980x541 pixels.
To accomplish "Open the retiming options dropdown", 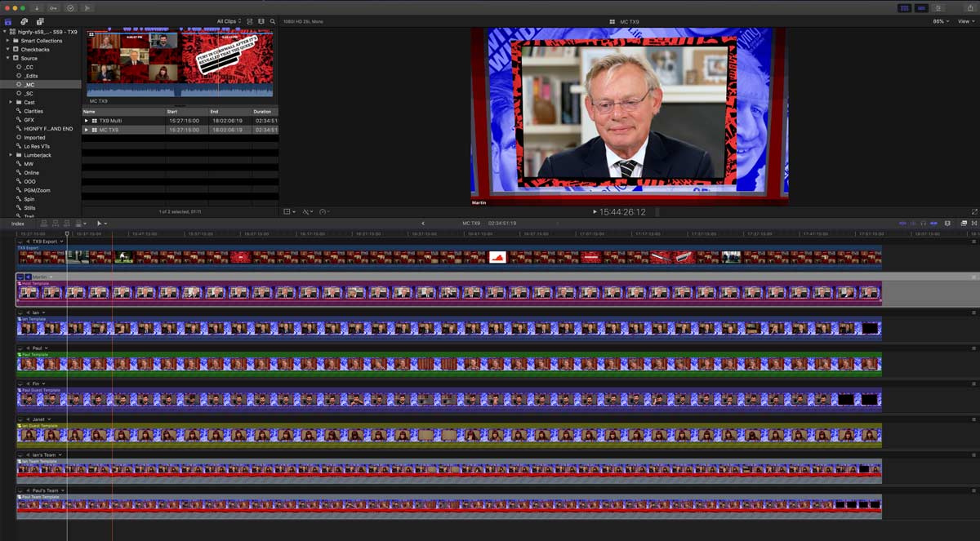I will (324, 211).
